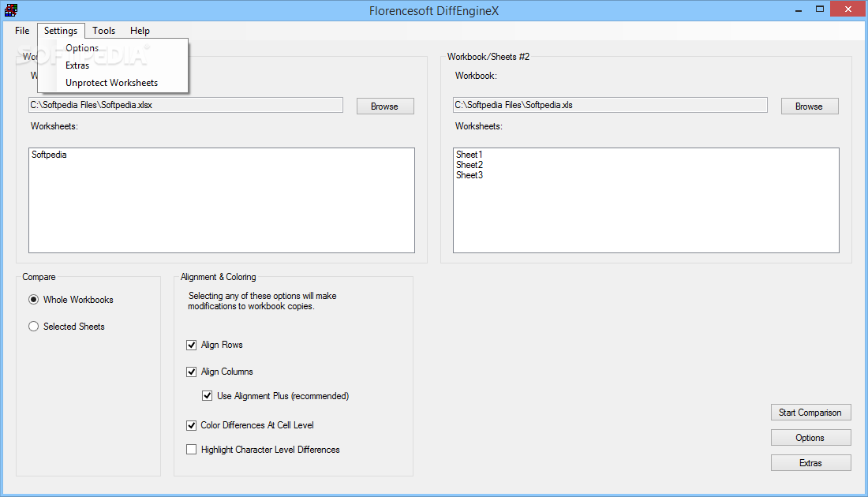This screenshot has height=497, width=868.
Task: Open the Help menu
Action: [140, 31]
